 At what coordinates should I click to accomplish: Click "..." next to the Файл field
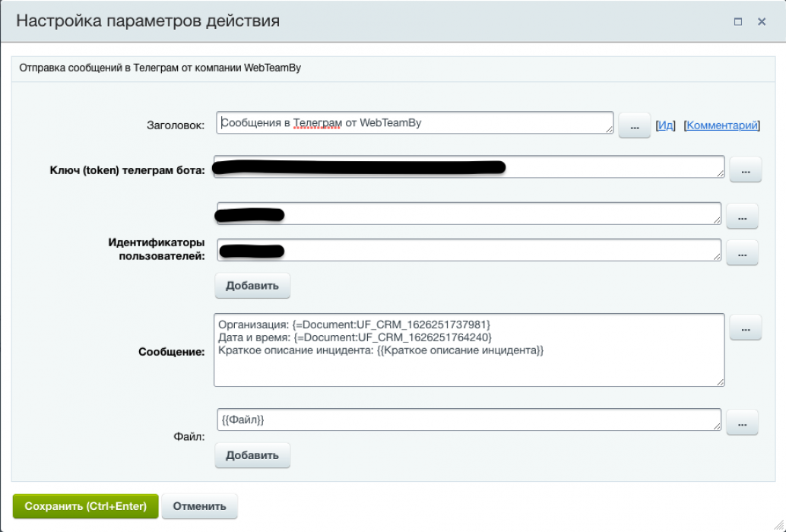742,423
